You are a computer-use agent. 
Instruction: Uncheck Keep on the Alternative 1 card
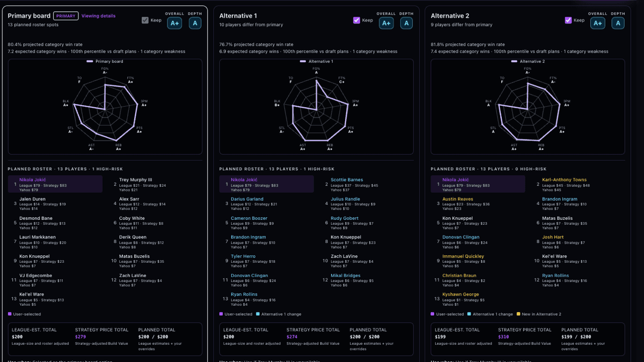[356, 20]
